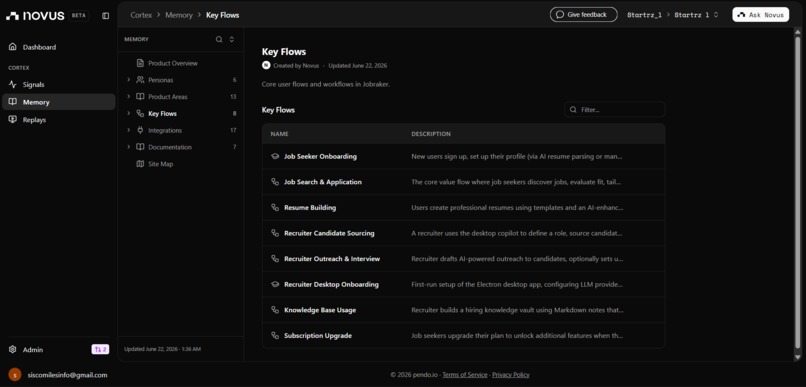This screenshot has height=387, width=806.
Task: Expand the Documentation tree node
Action: pyautogui.click(x=129, y=147)
